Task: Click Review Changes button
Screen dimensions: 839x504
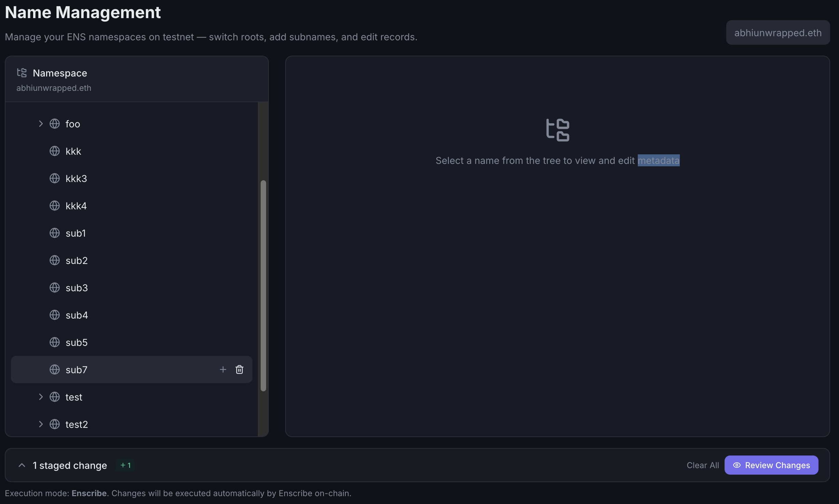Action: click(771, 465)
